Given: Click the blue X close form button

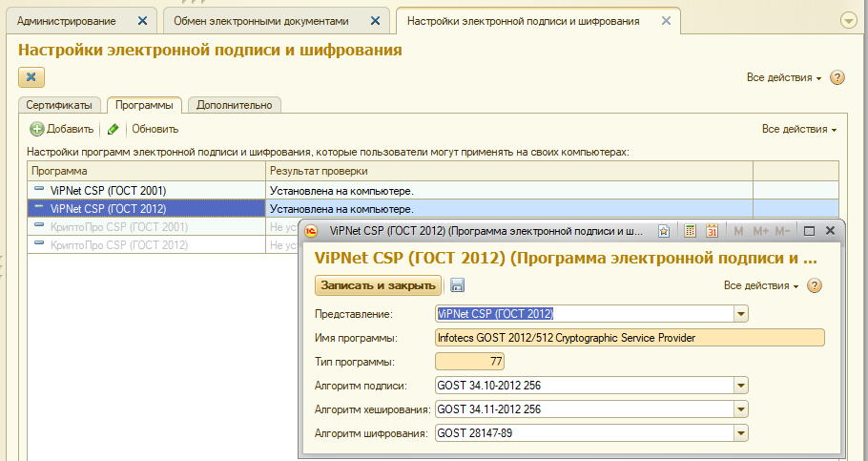Looking at the screenshot, I should (31, 77).
